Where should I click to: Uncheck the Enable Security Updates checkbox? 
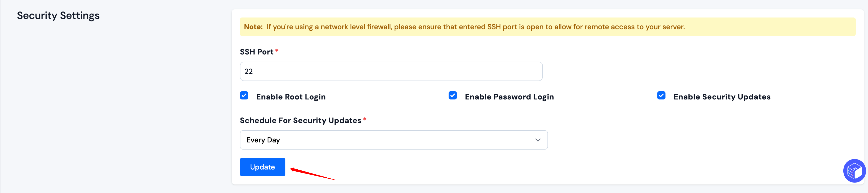click(x=661, y=95)
